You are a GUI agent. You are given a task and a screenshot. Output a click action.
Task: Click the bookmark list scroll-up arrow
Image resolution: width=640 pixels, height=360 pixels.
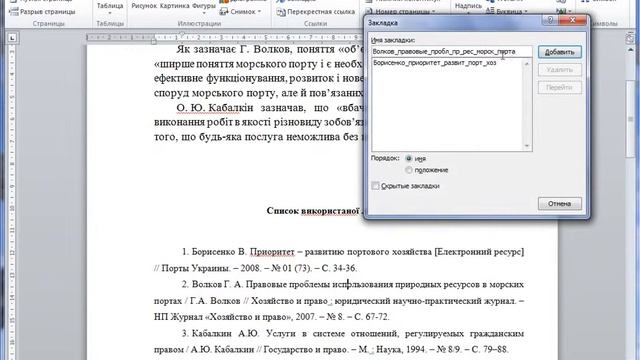click(527, 64)
